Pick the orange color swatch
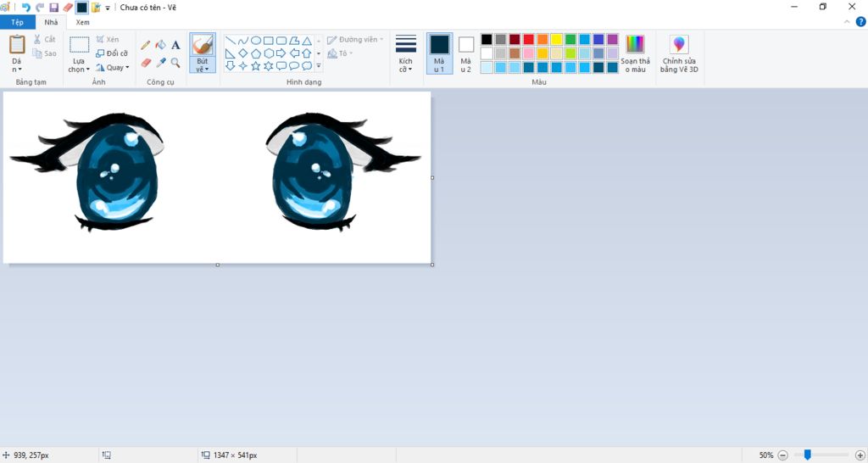The width and height of the screenshot is (868, 463). coord(542,39)
